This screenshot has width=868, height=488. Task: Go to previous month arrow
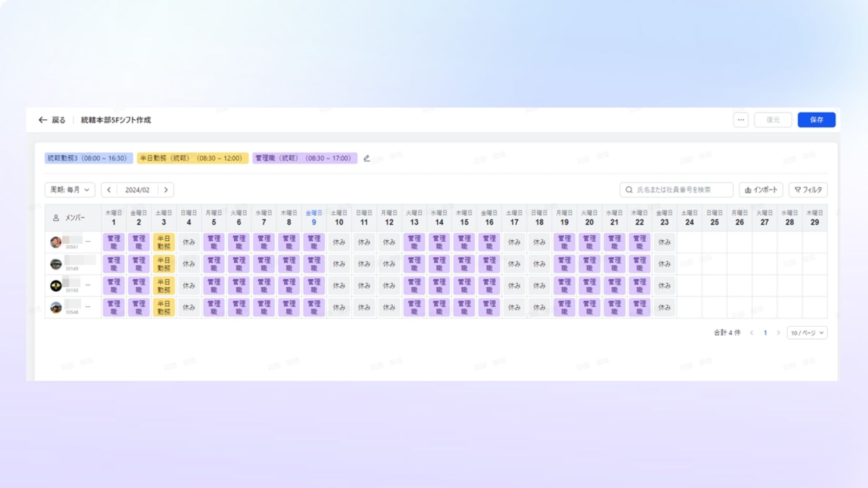109,190
